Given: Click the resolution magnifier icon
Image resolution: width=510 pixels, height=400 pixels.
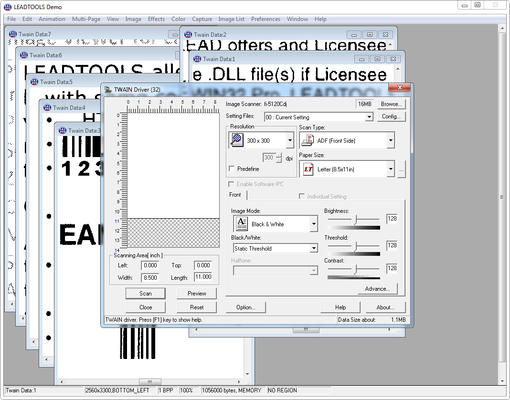Looking at the screenshot, I should point(236,140).
